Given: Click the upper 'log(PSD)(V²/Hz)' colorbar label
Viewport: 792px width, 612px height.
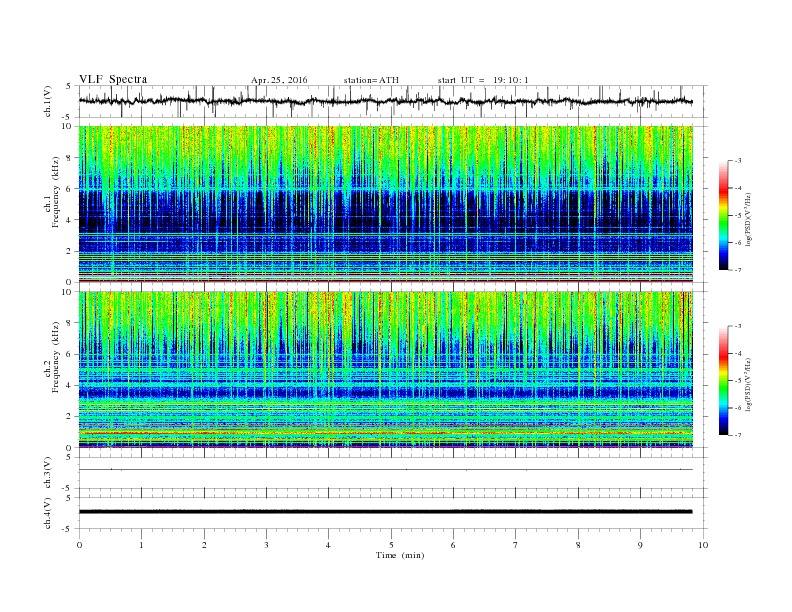Looking at the screenshot, I should 748,219.
